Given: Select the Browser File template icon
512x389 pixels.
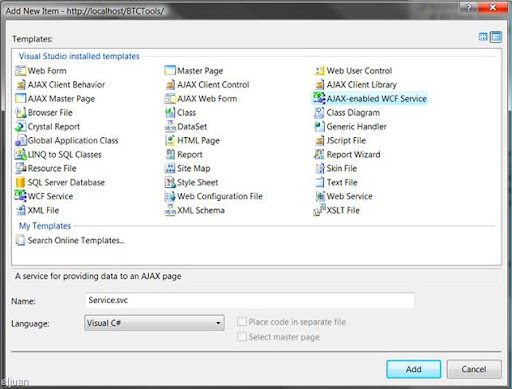Looking at the screenshot, I should pos(20,113).
